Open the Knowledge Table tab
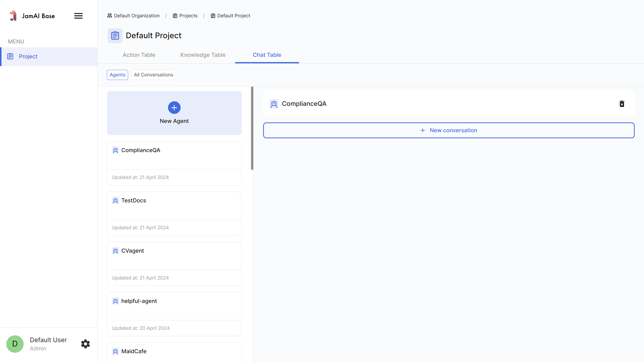Viewport: 644px width, 362px height. coord(203,55)
